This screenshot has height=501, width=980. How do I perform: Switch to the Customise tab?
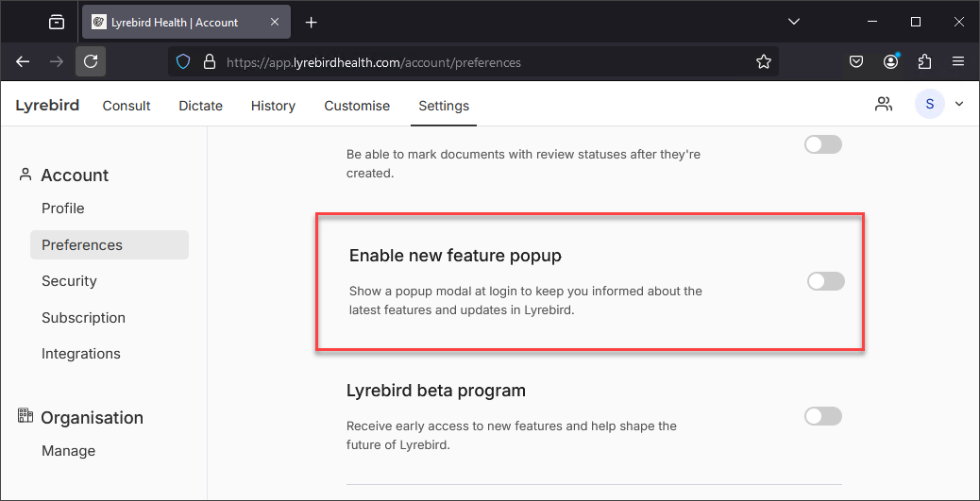tap(357, 106)
